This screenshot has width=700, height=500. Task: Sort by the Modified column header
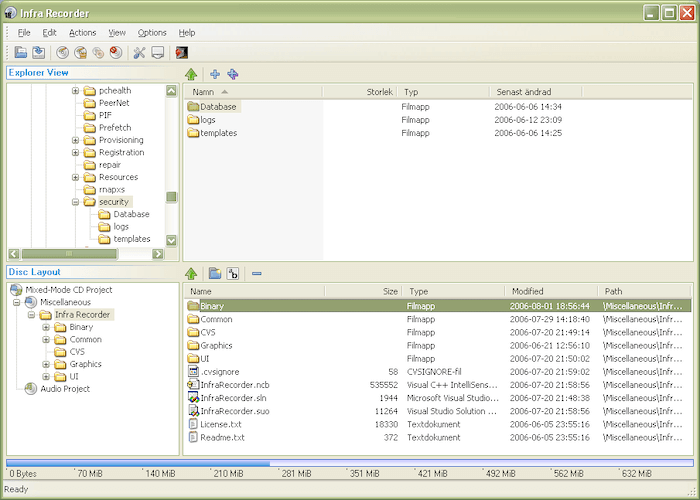tap(551, 292)
